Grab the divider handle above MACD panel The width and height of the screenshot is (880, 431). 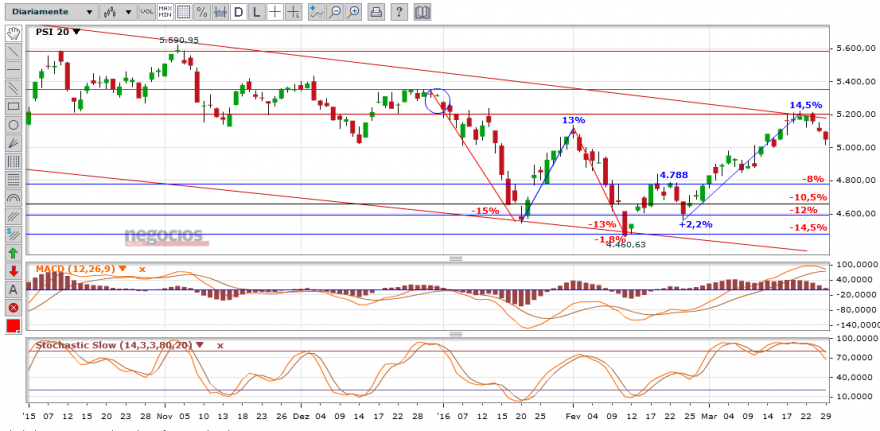click(x=456, y=259)
